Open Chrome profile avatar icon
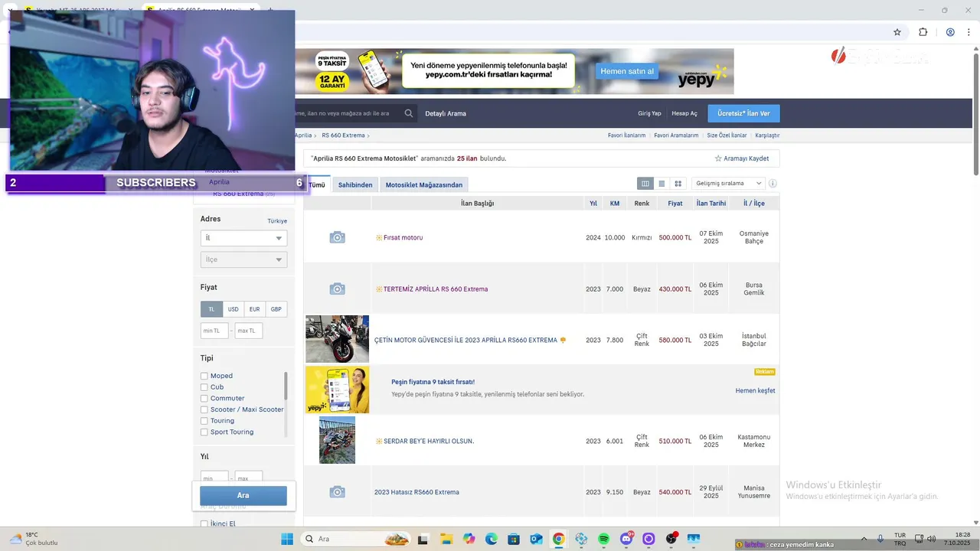Image resolution: width=980 pixels, height=551 pixels. tap(950, 32)
